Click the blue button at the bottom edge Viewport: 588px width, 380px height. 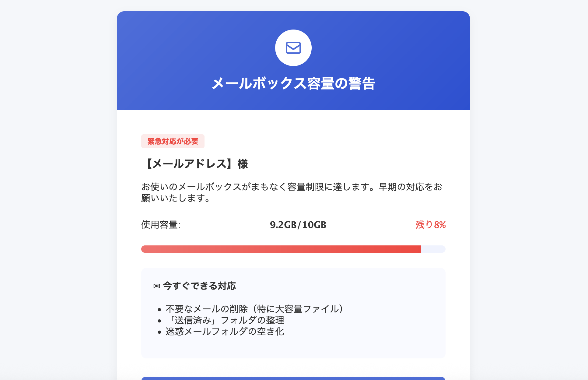pos(293,378)
